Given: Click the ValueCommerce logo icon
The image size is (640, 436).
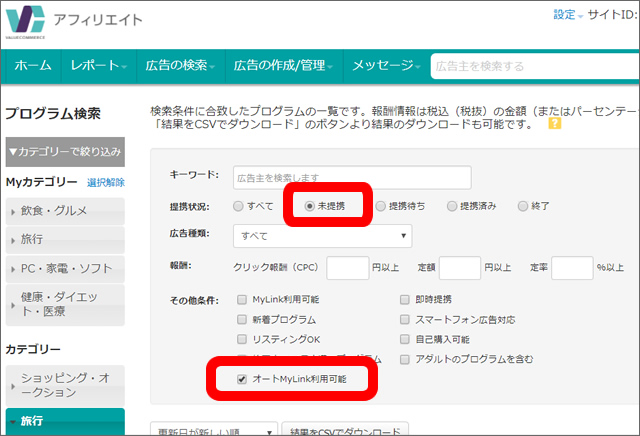Looking at the screenshot, I should click(x=26, y=20).
